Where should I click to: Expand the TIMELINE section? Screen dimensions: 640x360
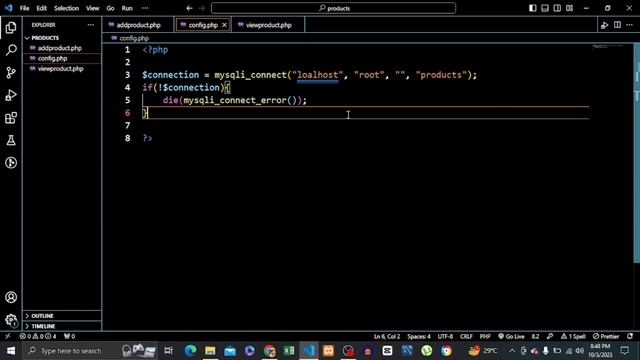(62, 326)
